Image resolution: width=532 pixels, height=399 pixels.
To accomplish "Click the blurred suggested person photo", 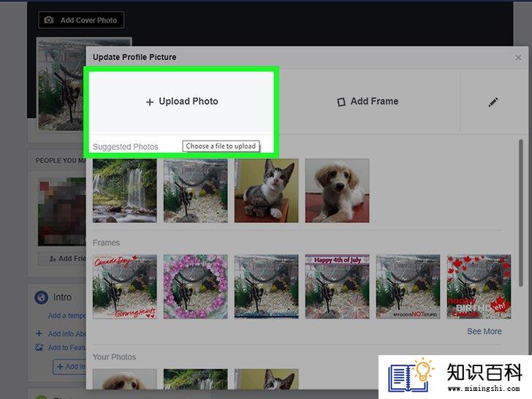I will [61, 212].
